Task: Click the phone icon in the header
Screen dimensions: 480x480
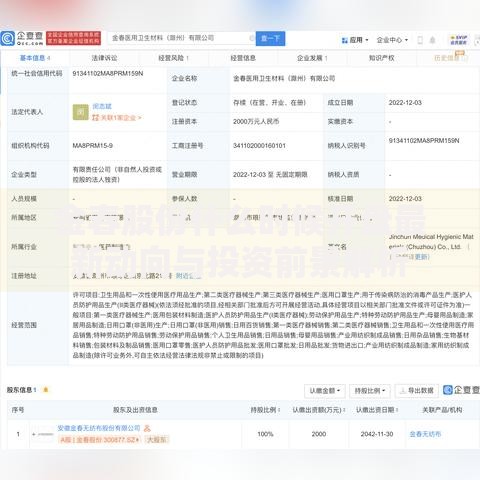Action: pyautogui.click(x=420, y=40)
